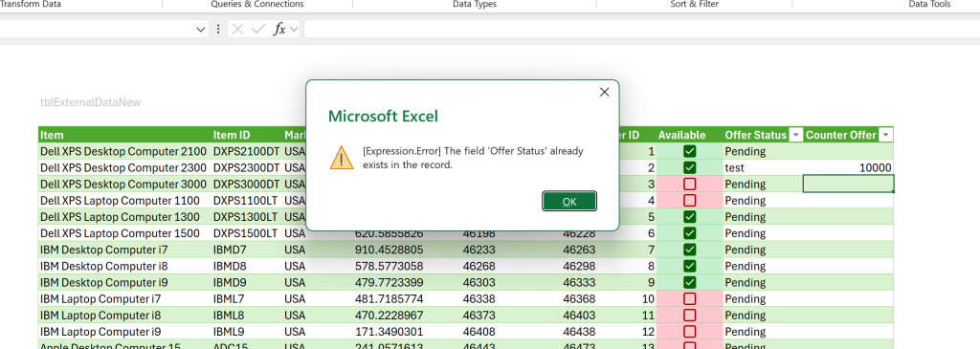
Task: Select the empty Counter Offer cell in row 3
Action: [848, 185]
